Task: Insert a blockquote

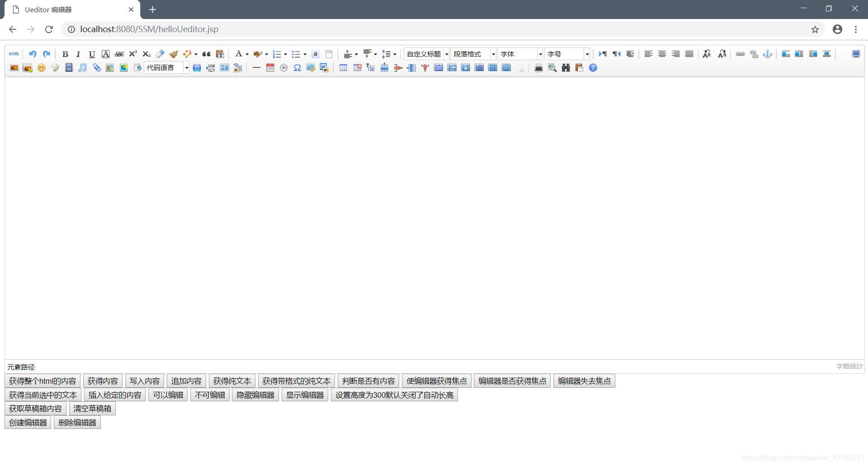Action: click(206, 54)
